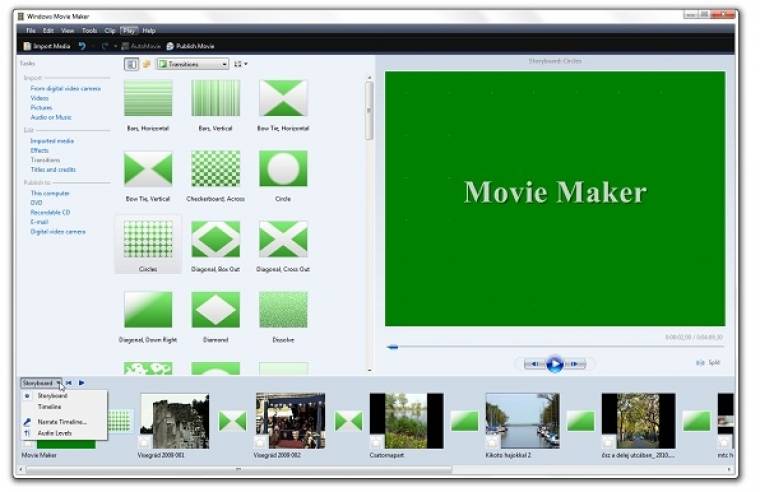Select the Csatornapart storyboard clip

[406, 421]
